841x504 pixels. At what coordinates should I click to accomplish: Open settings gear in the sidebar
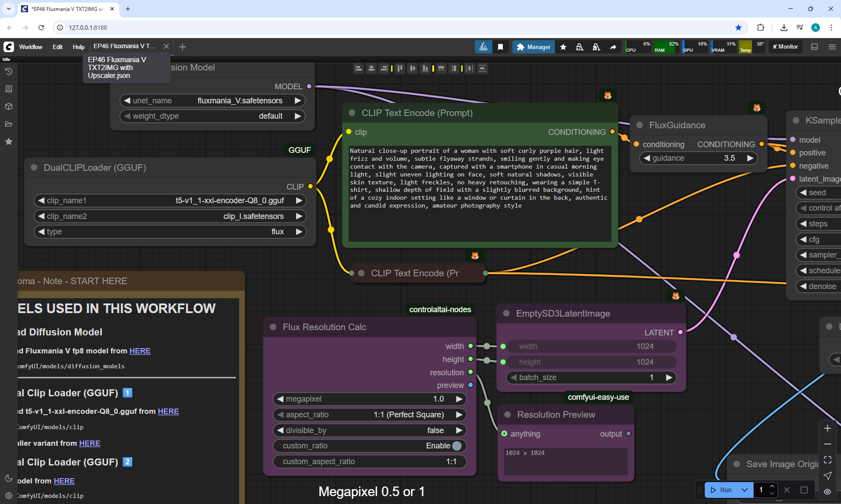(8, 496)
